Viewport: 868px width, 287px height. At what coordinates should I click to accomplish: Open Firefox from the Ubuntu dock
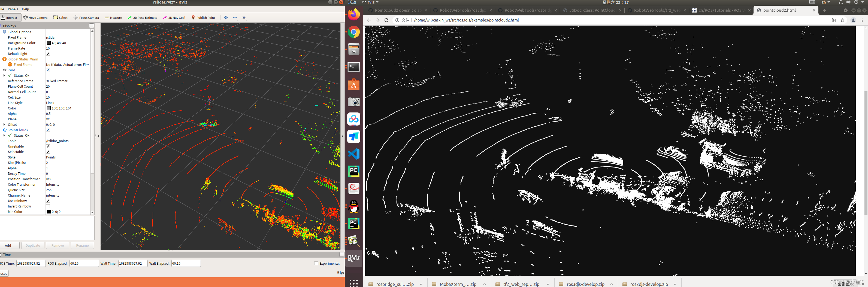tap(354, 14)
